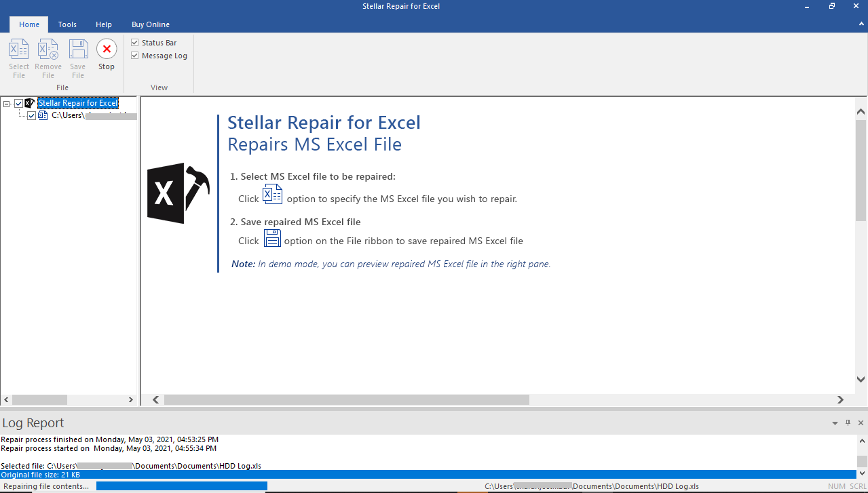Click Log Report scroll up arrow

pos(862,441)
